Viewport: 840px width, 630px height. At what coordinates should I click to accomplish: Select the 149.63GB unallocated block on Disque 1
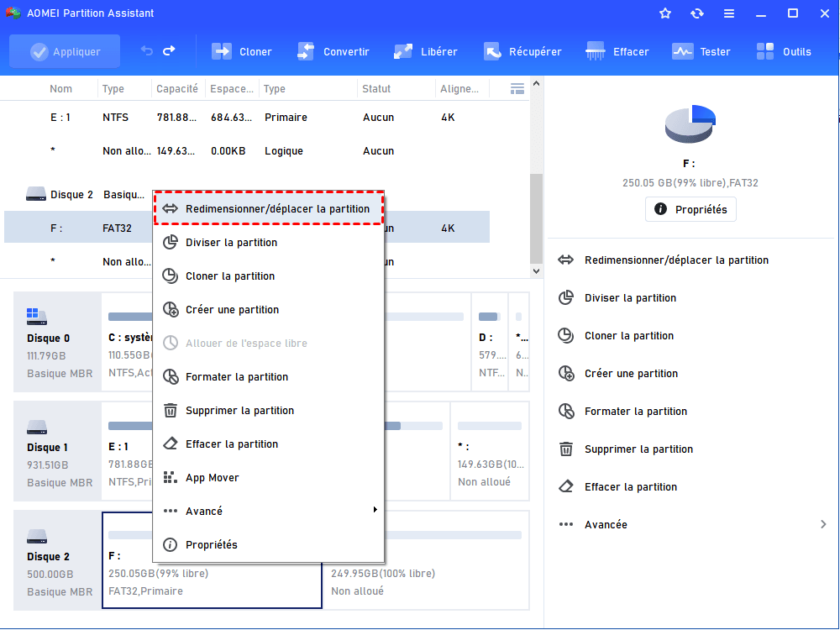491,451
